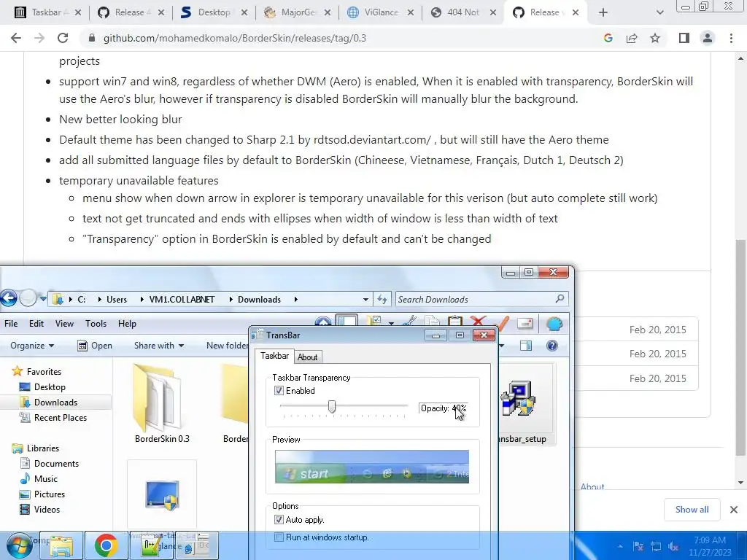Click Show all downloads button
The image size is (747, 560).
pyautogui.click(x=692, y=510)
